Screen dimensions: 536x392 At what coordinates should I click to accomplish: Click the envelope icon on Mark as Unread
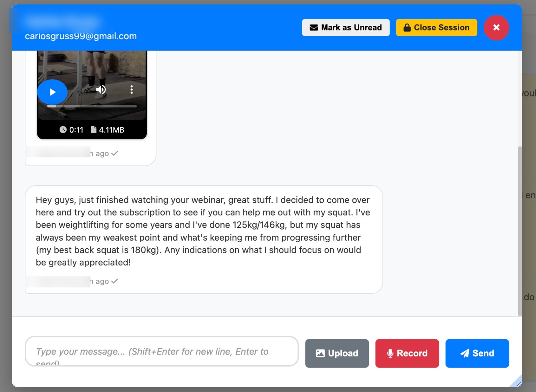314,27
